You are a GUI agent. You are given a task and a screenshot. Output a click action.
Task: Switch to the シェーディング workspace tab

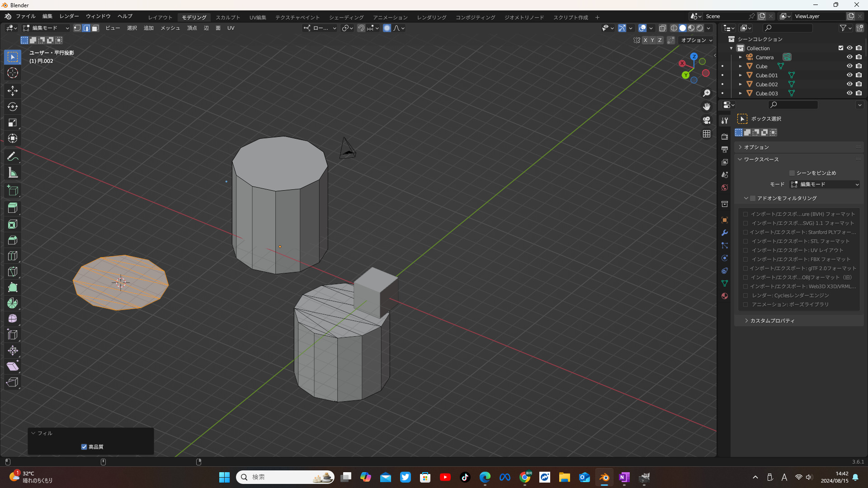tap(346, 17)
